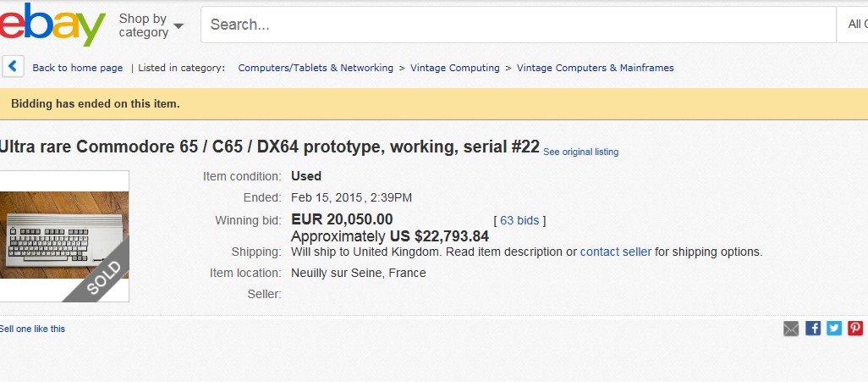Image resolution: width=868 pixels, height=382 pixels.
Task: Click the item title heading
Action: point(269,147)
